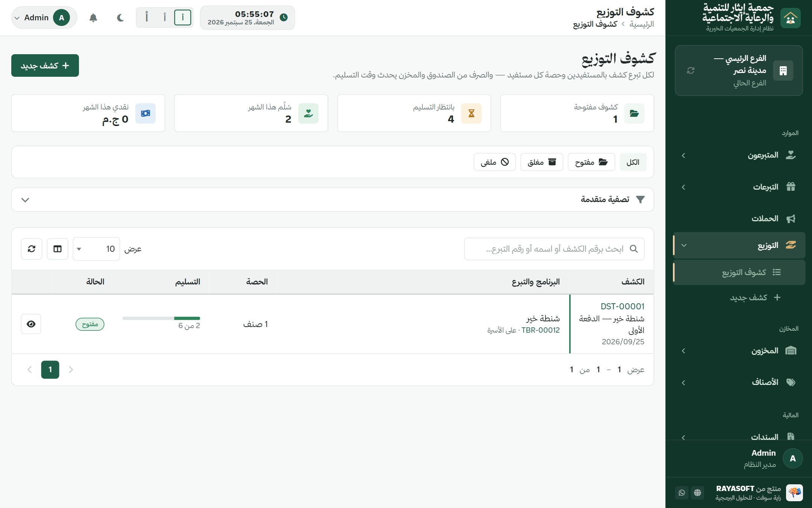Click pagination page 1 button
Viewport: 812px width, 508px height.
coord(50,370)
